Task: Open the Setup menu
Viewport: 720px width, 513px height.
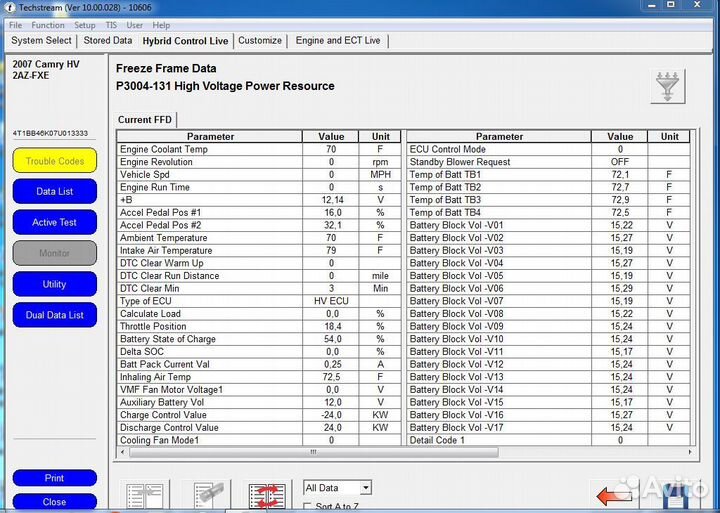Action: [84, 25]
